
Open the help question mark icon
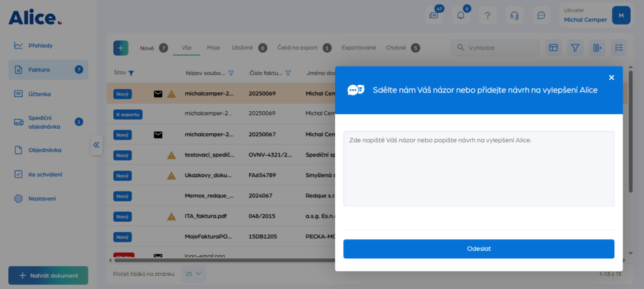click(x=487, y=15)
